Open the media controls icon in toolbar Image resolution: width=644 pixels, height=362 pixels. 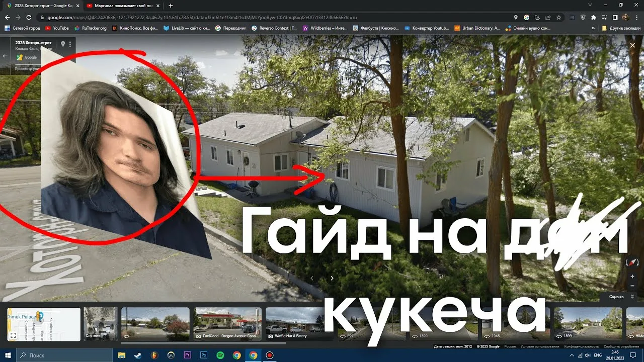(604, 17)
